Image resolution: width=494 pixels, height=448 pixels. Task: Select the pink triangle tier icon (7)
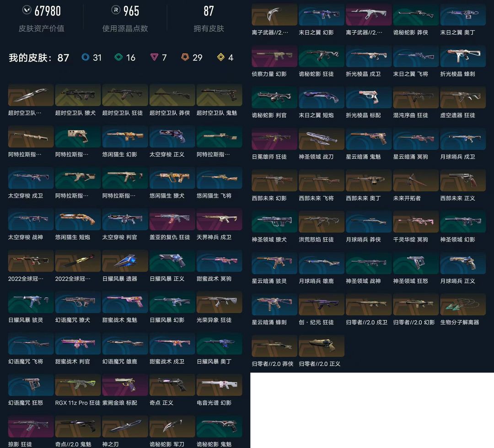(154, 57)
